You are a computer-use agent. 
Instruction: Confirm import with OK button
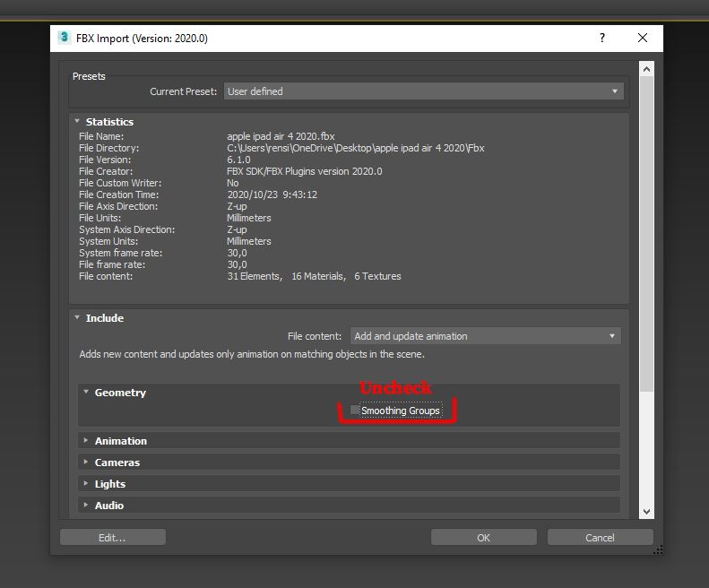point(484,537)
